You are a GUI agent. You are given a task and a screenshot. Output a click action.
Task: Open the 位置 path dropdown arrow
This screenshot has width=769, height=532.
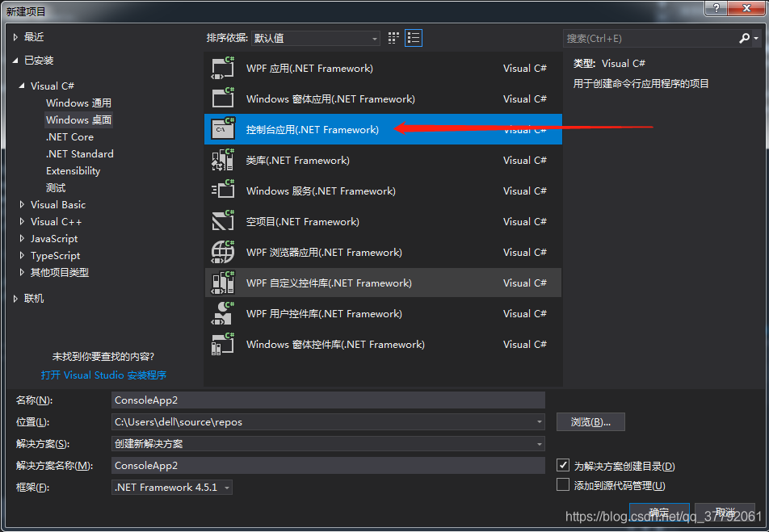click(x=539, y=421)
